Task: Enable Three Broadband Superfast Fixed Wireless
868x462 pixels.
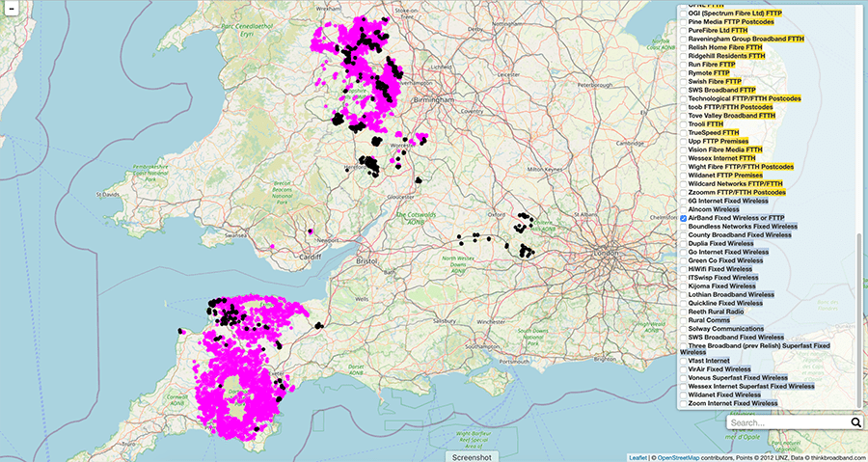Action: click(684, 346)
